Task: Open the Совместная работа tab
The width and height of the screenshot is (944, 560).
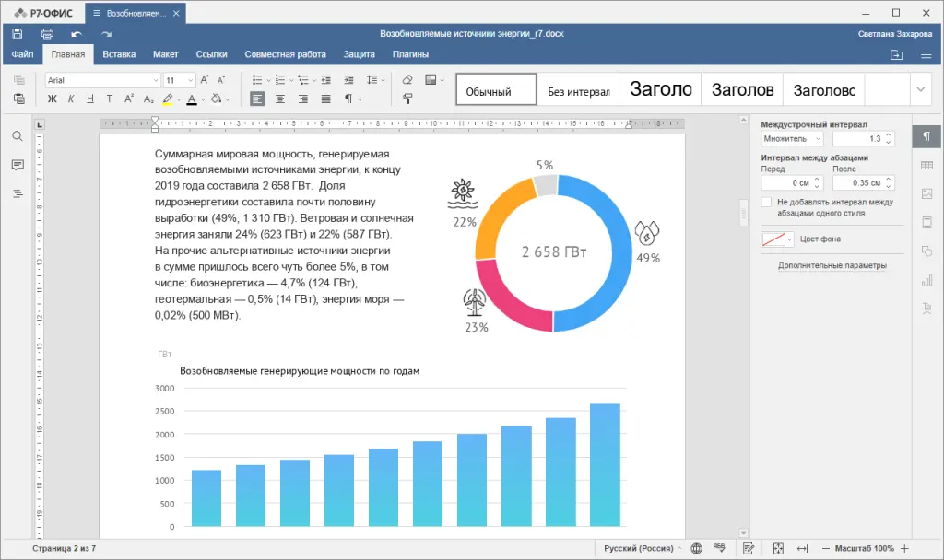Action: pyautogui.click(x=286, y=54)
